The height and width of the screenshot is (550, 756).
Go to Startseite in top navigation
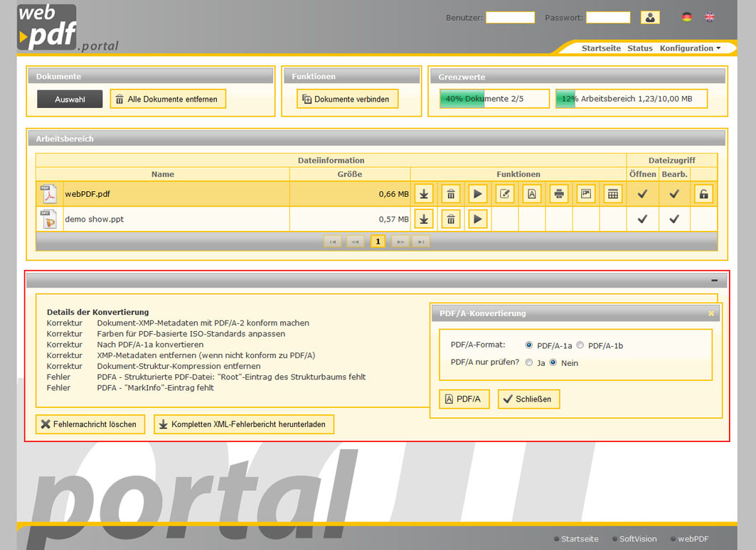click(601, 48)
